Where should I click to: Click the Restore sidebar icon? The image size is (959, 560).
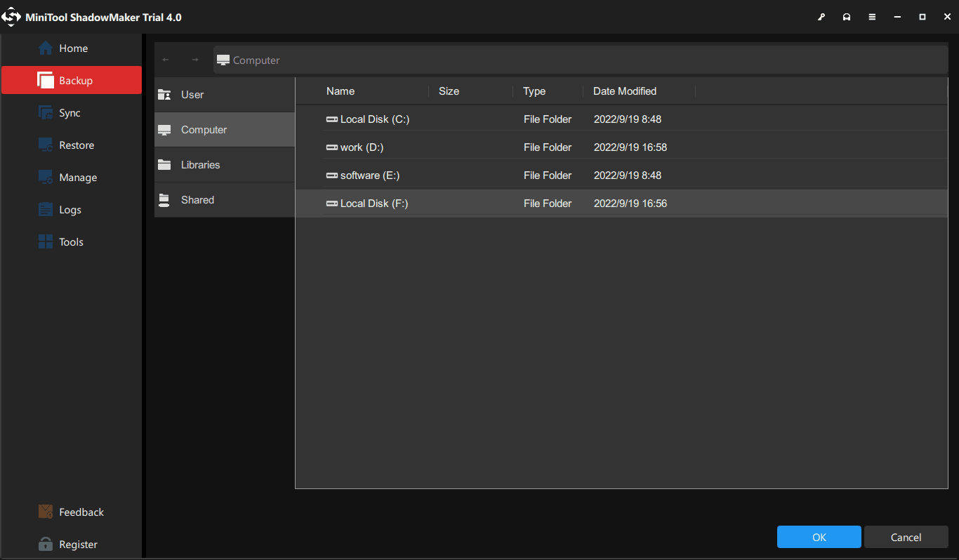46,145
